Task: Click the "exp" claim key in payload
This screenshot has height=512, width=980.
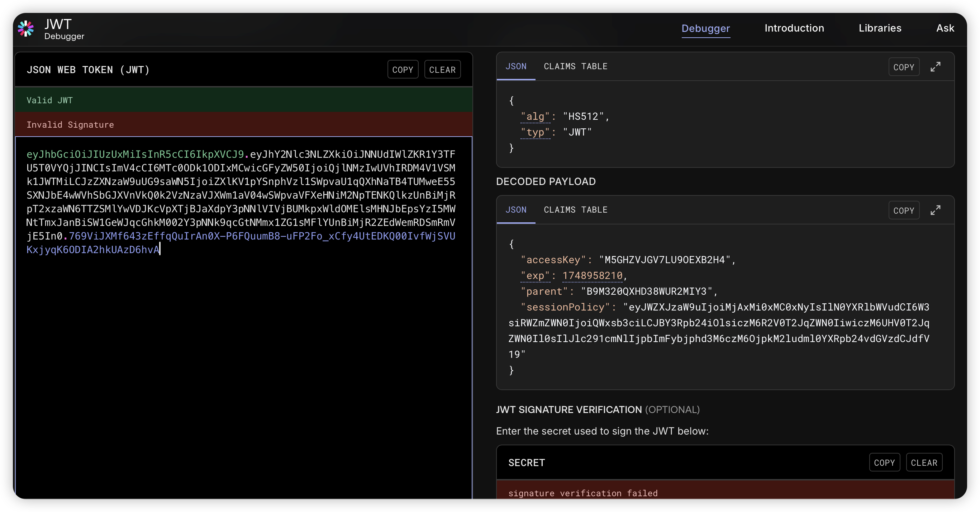Action: pos(535,276)
